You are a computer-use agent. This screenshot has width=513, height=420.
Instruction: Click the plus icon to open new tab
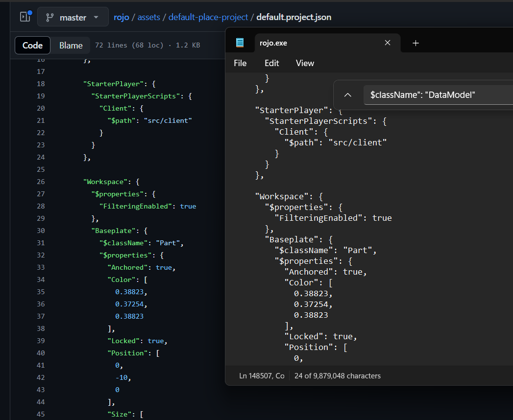(415, 43)
